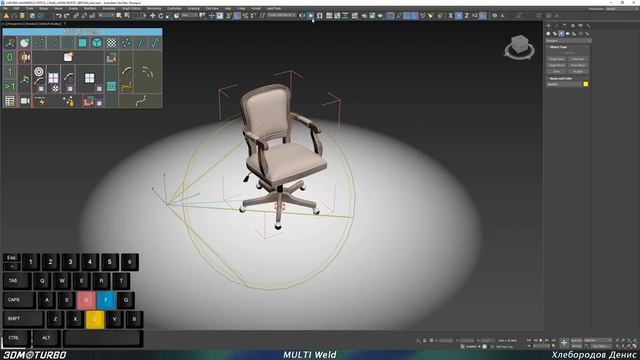
Task: Toggle 3D Snaps in main toolbar
Action: coord(229,16)
